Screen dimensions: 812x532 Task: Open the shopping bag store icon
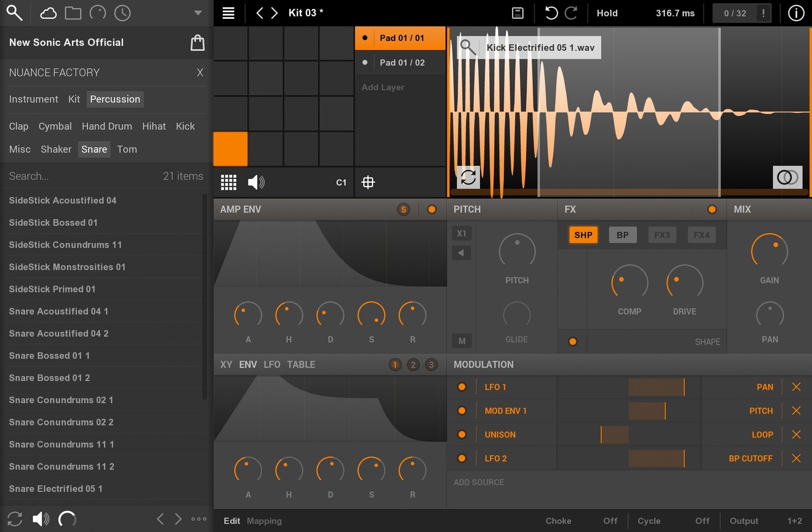click(197, 43)
